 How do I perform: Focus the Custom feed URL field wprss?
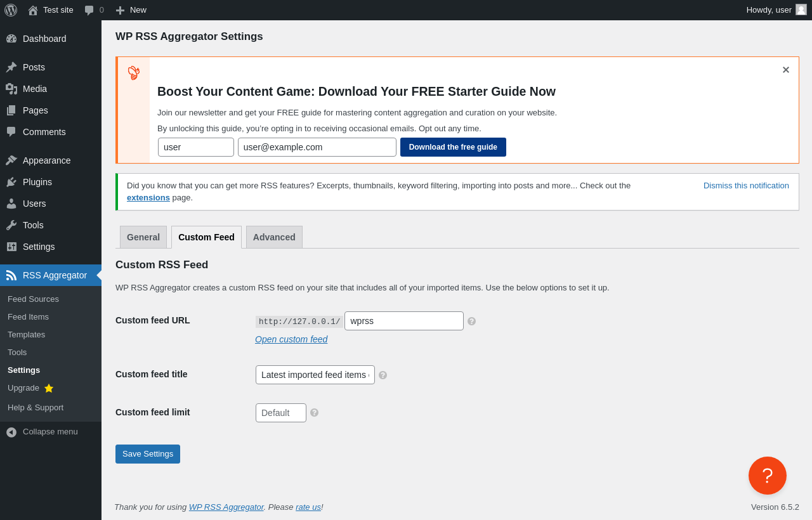pyautogui.click(x=404, y=321)
